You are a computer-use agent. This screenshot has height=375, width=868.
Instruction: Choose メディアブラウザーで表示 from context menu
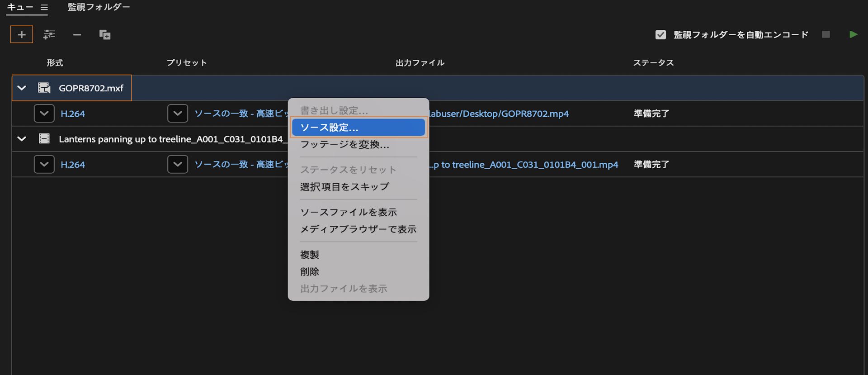[x=359, y=229]
